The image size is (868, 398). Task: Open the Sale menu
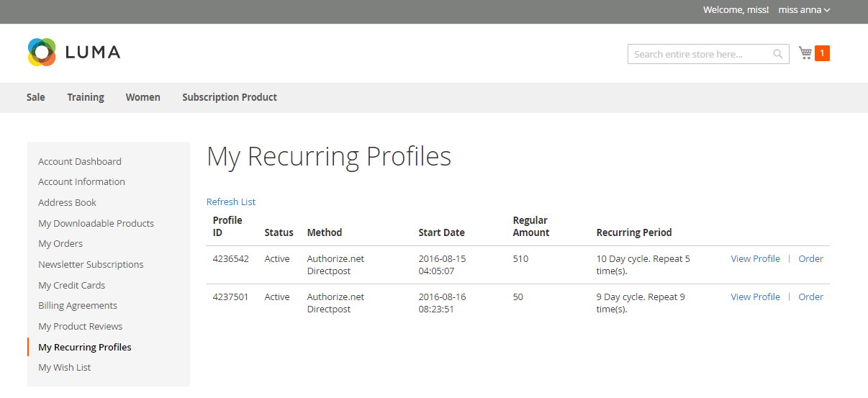tap(36, 97)
